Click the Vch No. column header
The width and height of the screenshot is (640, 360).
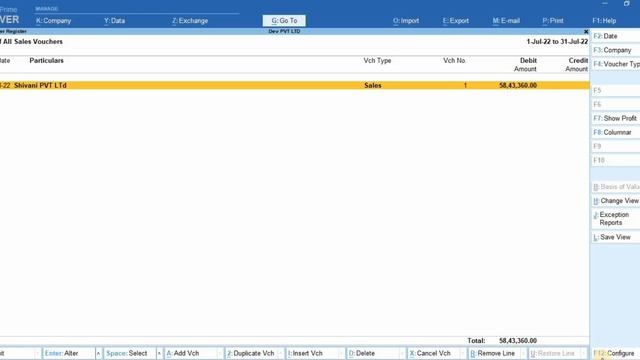pyautogui.click(x=454, y=60)
